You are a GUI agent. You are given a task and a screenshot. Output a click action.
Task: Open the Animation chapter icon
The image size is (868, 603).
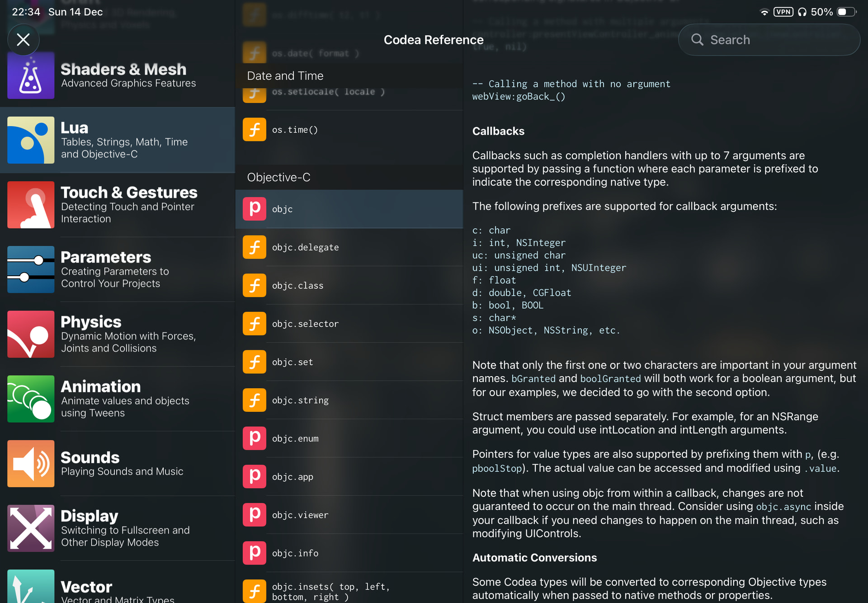click(x=31, y=399)
